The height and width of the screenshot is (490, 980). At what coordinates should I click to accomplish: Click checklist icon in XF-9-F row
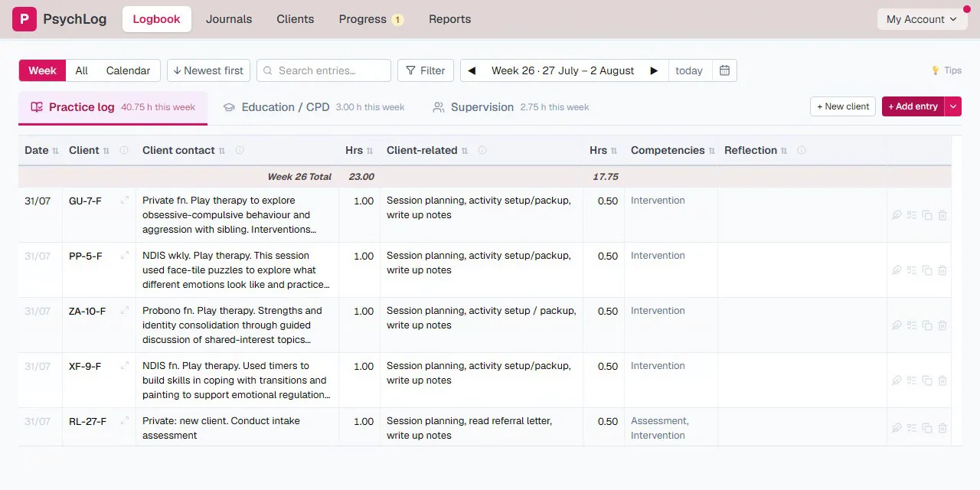point(912,381)
